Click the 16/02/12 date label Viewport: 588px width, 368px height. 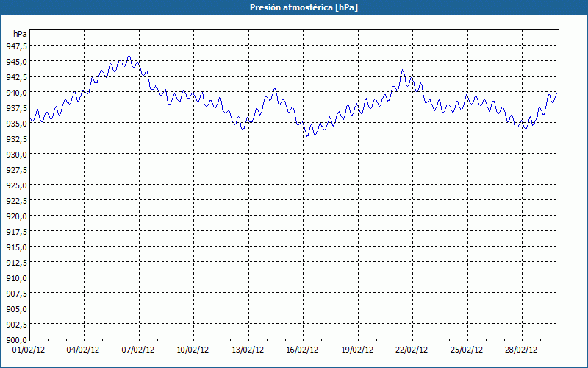(x=302, y=350)
